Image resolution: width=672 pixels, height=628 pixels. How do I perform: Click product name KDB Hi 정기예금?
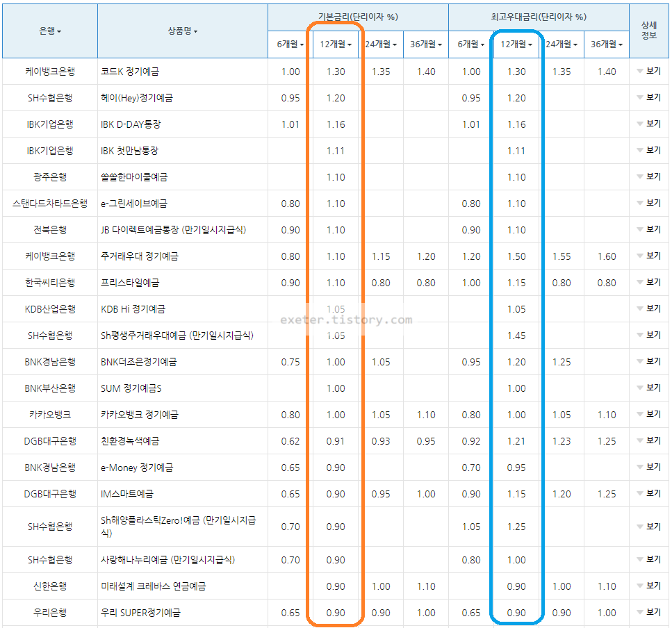(x=133, y=309)
